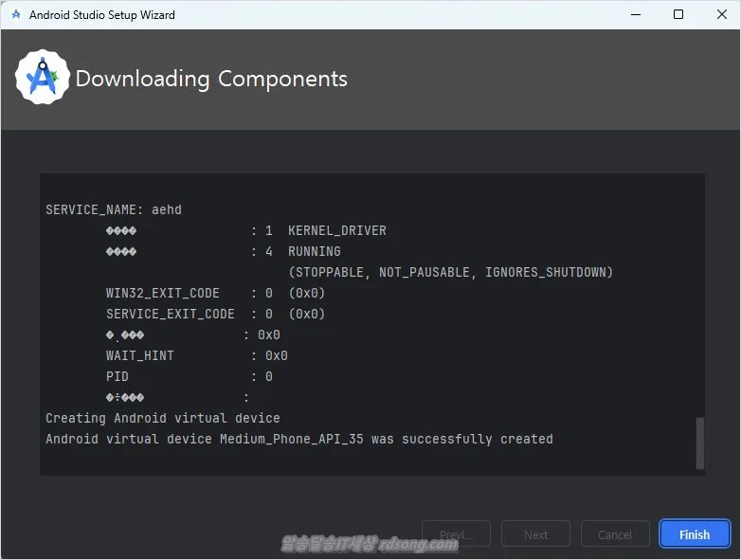Image resolution: width=741 pixels, height=560 pixels.
Task: Click the KERNEL_DRIVER text in log
Action: 337,230
